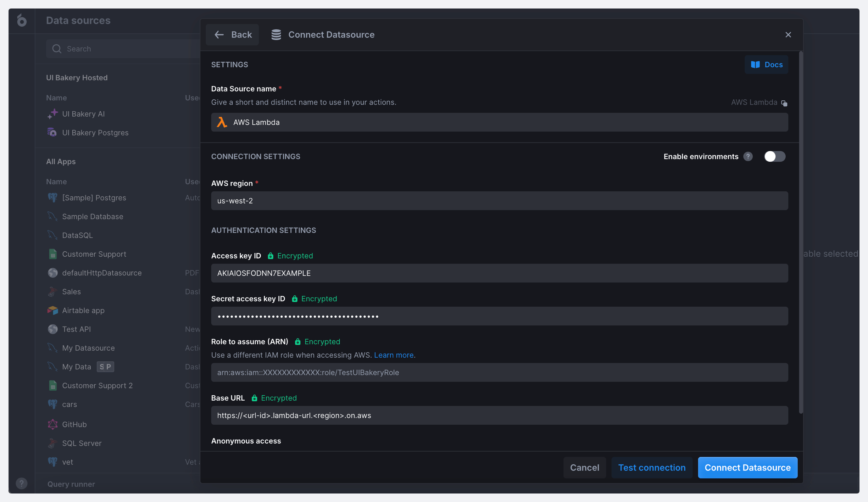Click the vet Postgres elephant icon
Viewport: 868px width, 502px height.
click(52, 462)
